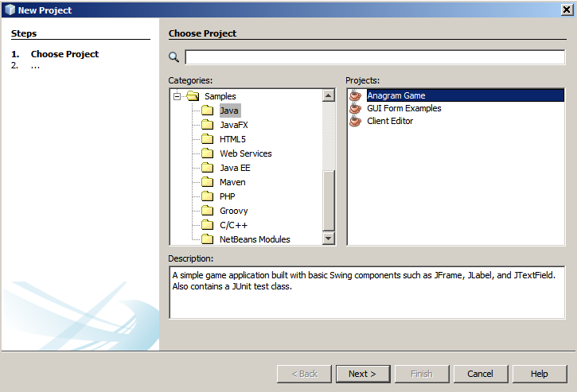The width and height of the screenshot is (577, 392).
Task: Click the HTML5 folder icon
Action: point(207,139)
